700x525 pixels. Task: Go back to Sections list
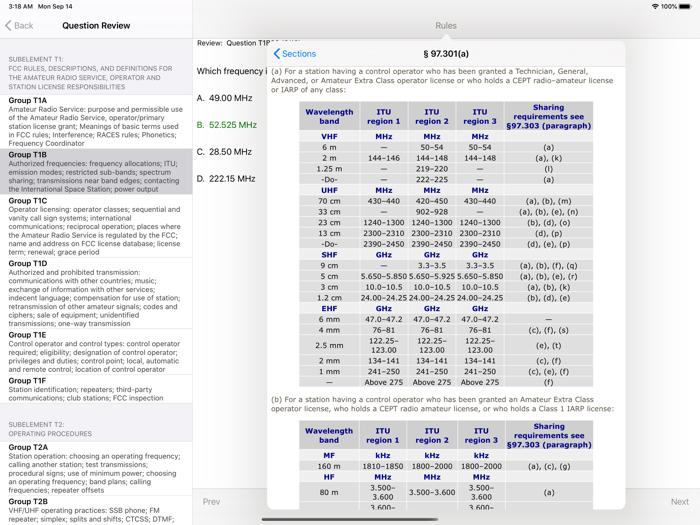295,54
